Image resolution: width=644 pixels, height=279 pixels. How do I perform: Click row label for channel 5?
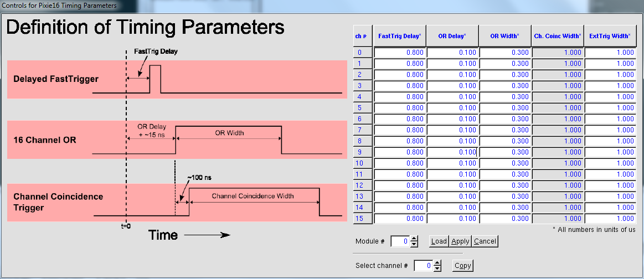363,108
